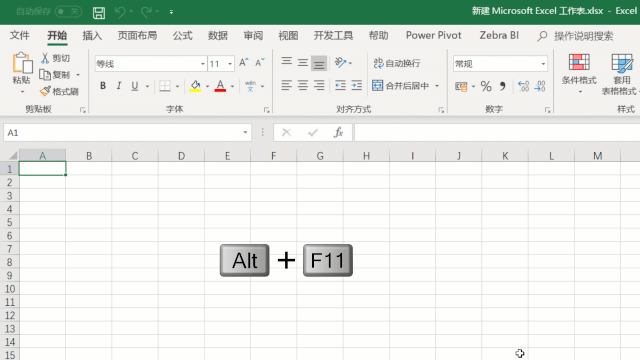Switch to the Power Pivot tab
Image resolution: width=640 pixels, height=360 pixels.
coord(433,36)
